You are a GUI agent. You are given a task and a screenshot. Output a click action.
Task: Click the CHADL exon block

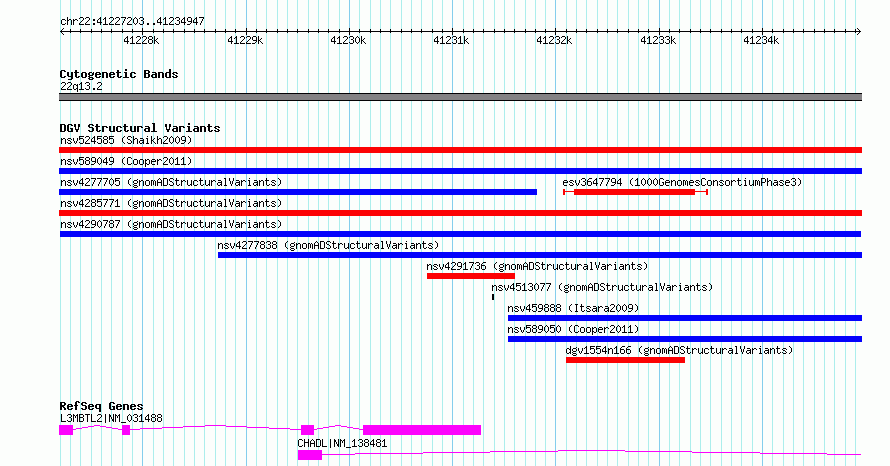tap(310, 455)
